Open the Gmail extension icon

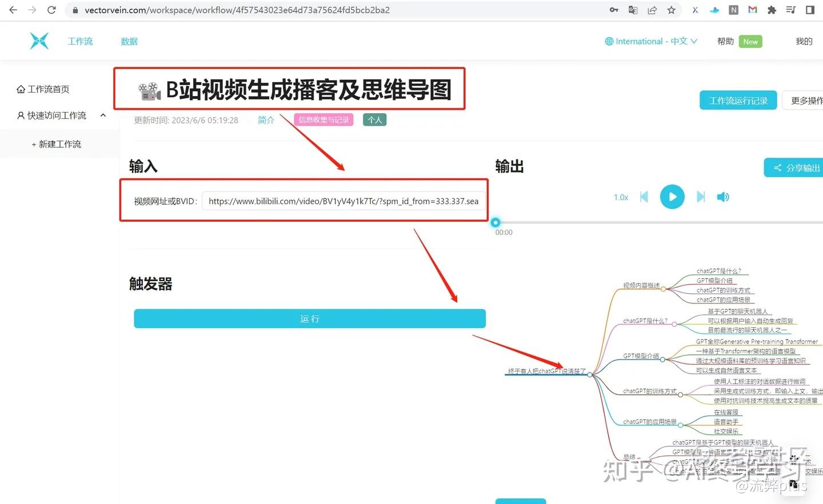753,10
